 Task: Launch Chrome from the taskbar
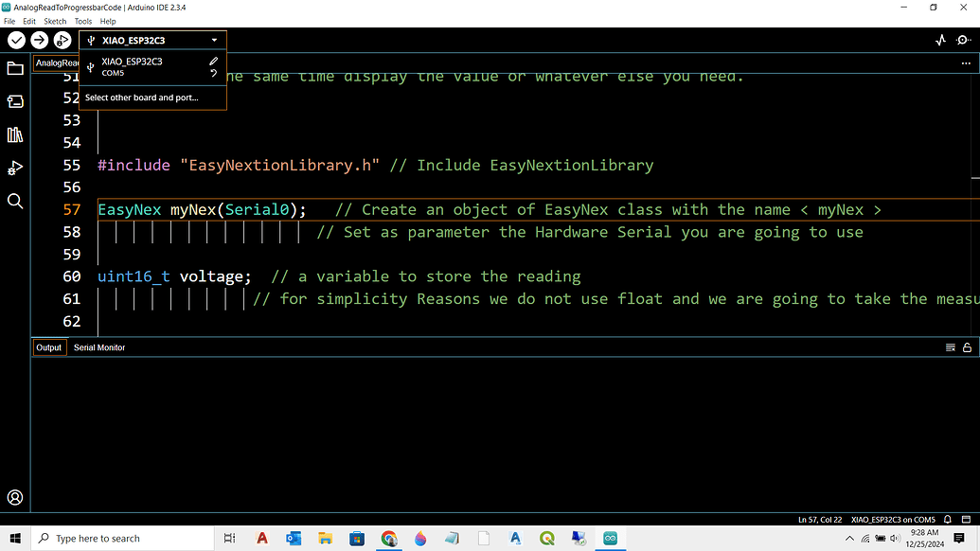[x=388, y=538]
